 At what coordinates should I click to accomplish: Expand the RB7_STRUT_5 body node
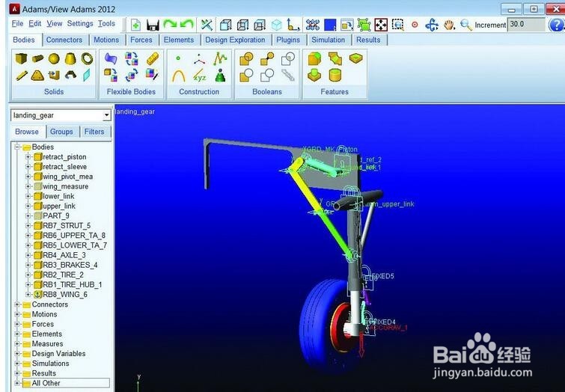click(28, 225)
